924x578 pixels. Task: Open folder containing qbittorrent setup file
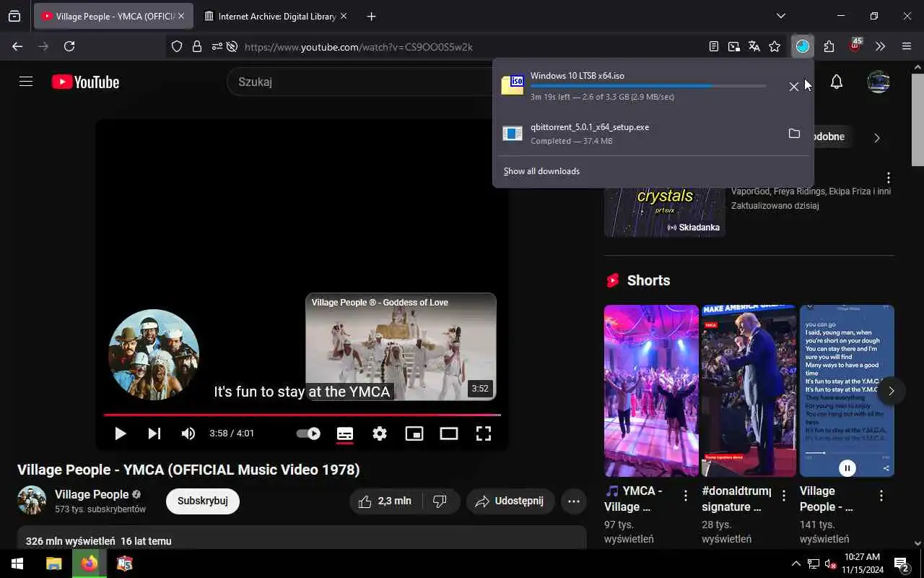(x=794, y=134)
